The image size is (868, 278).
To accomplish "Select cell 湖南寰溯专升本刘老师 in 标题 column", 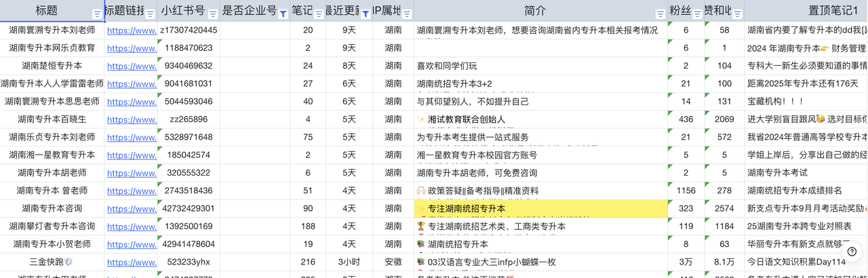I will [x=52, y=31].
